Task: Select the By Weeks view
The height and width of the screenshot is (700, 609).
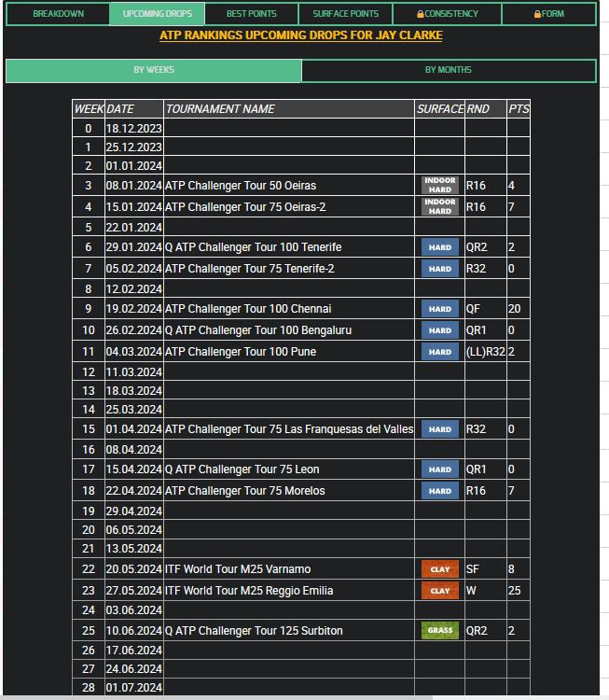Action: click(154, 70)
